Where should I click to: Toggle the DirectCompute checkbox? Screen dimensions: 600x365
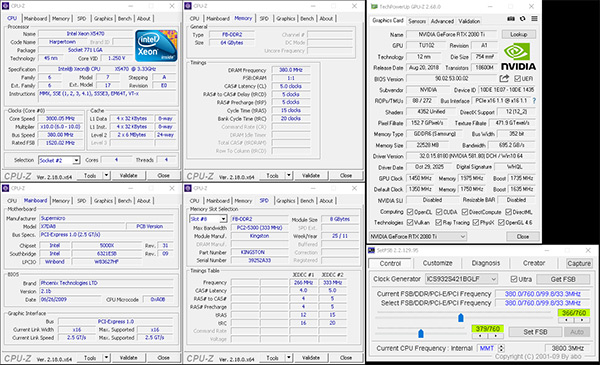click(465, 212)
